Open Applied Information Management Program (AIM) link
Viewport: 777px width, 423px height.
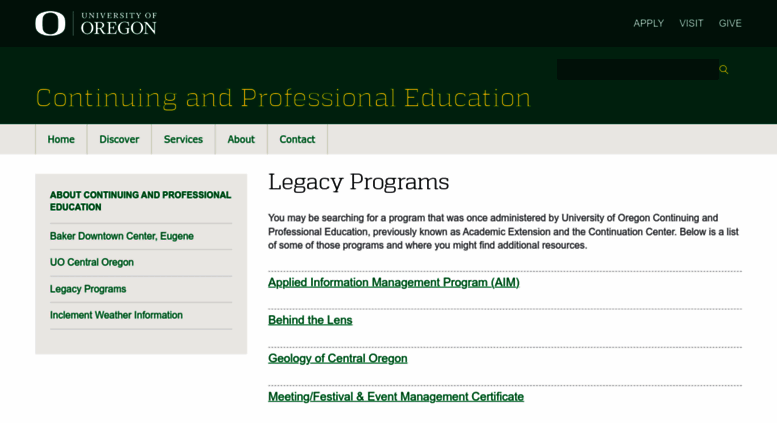[393, 282]
